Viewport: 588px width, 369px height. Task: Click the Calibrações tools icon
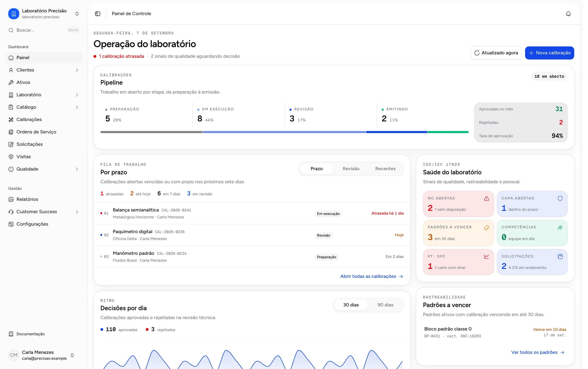pos(11,120)
